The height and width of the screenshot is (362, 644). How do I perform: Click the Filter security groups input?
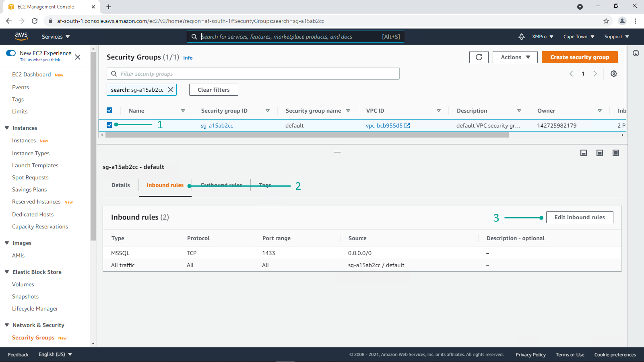[x=253, y=74]
